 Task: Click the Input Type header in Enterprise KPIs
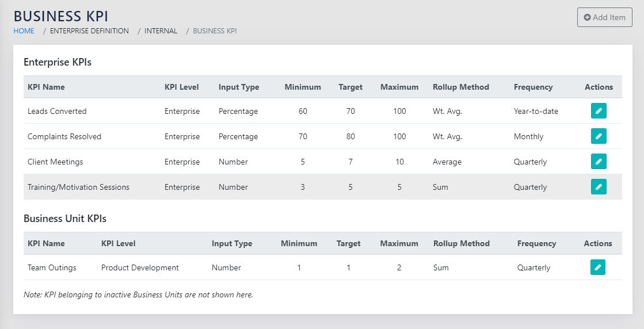pyautogui.click(x=239, y=87)
